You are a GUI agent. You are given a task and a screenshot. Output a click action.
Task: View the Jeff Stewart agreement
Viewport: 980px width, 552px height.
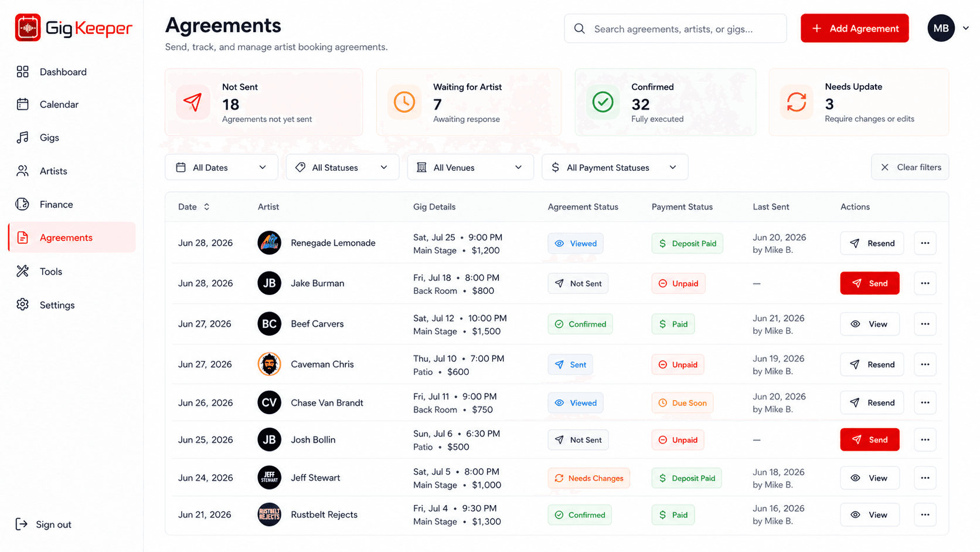coord(869,478)
